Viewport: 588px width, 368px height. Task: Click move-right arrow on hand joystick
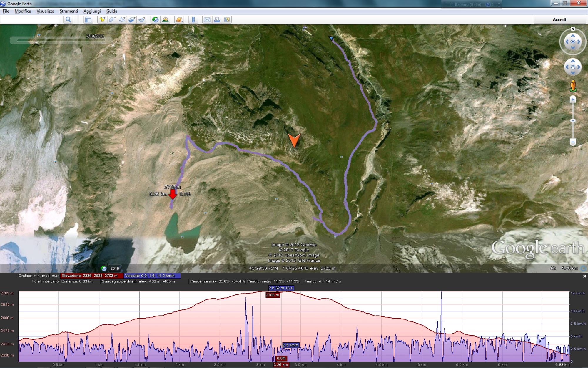579,67
